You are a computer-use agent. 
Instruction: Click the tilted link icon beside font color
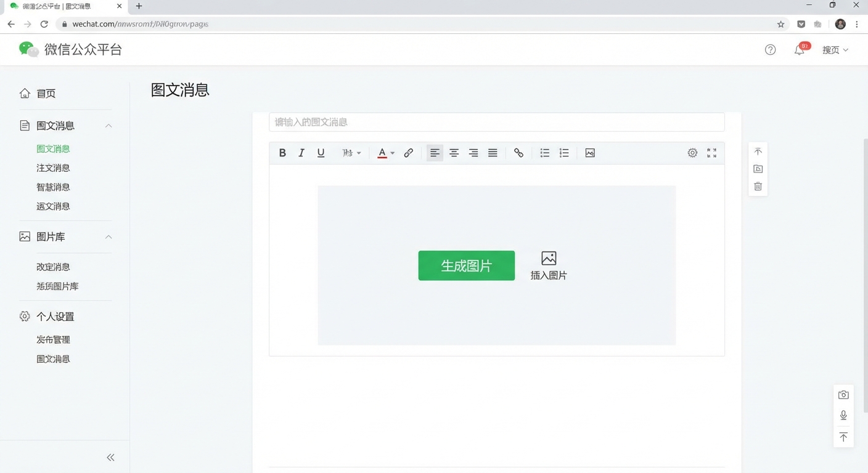pyautogui.click(x=408, y=153)
